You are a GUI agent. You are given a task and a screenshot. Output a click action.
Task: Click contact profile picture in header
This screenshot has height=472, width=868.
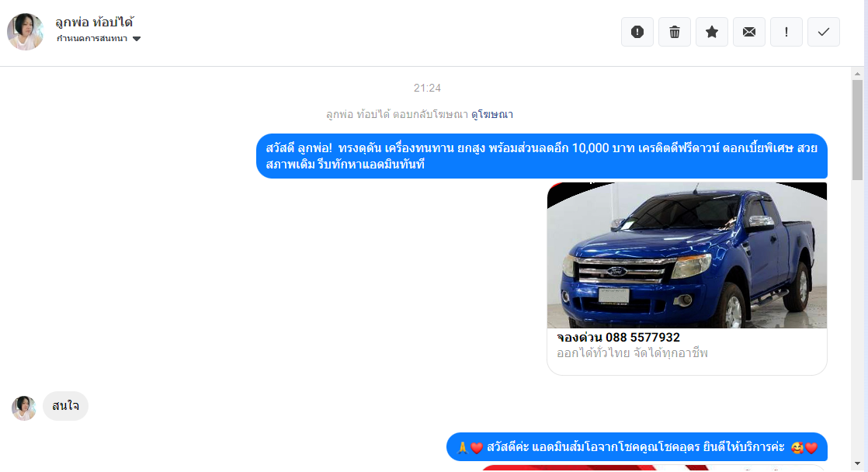(26, 32)
